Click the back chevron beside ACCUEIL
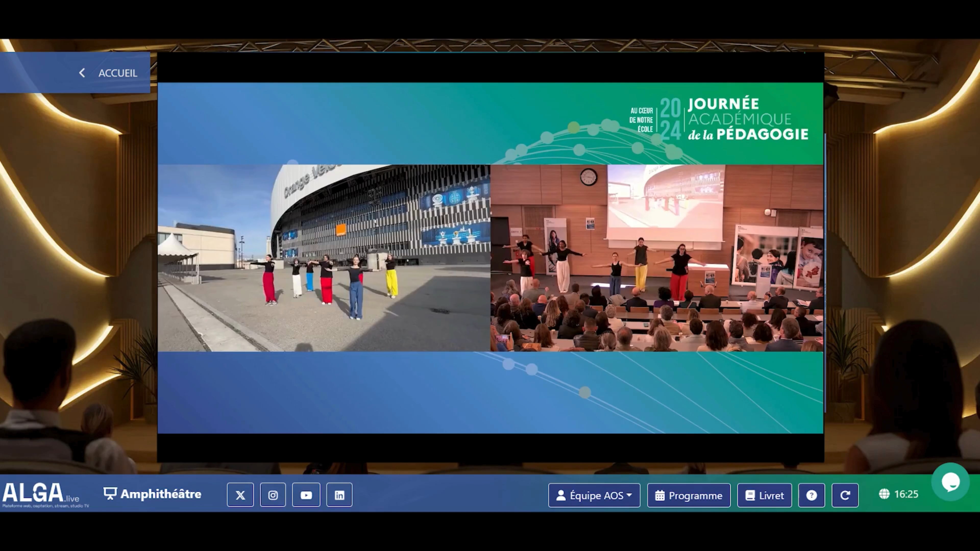The height and width of the screenshot is (551, 980). pyautogui.click(x=82, y=73)
